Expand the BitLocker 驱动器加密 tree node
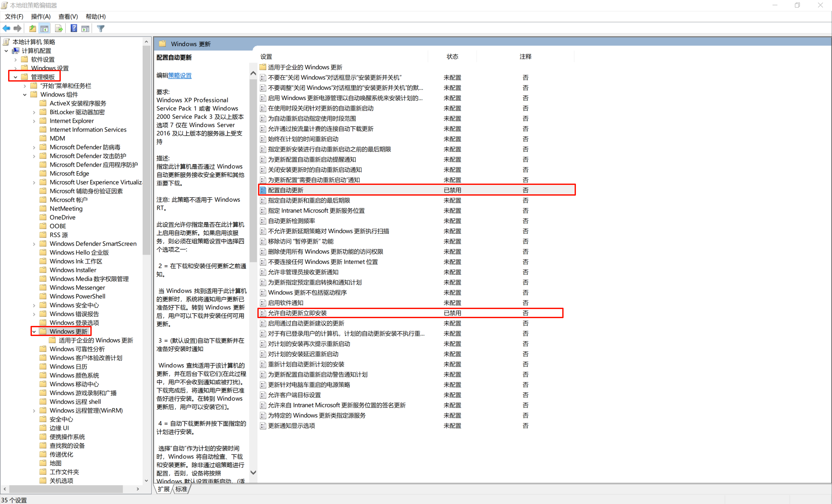This screenshot has width=832, height=504. tap(34, 112)
